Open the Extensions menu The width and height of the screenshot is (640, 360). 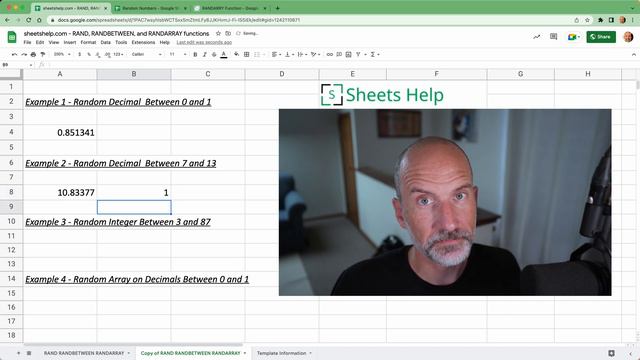(x=143, y=42)
